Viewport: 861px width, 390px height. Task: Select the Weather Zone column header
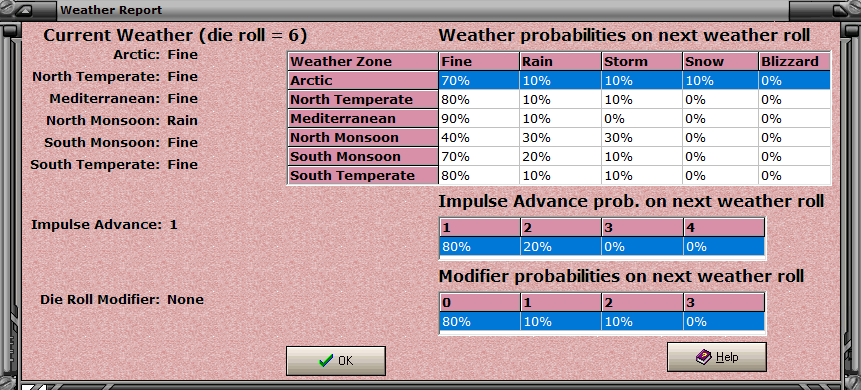point(363,62)
